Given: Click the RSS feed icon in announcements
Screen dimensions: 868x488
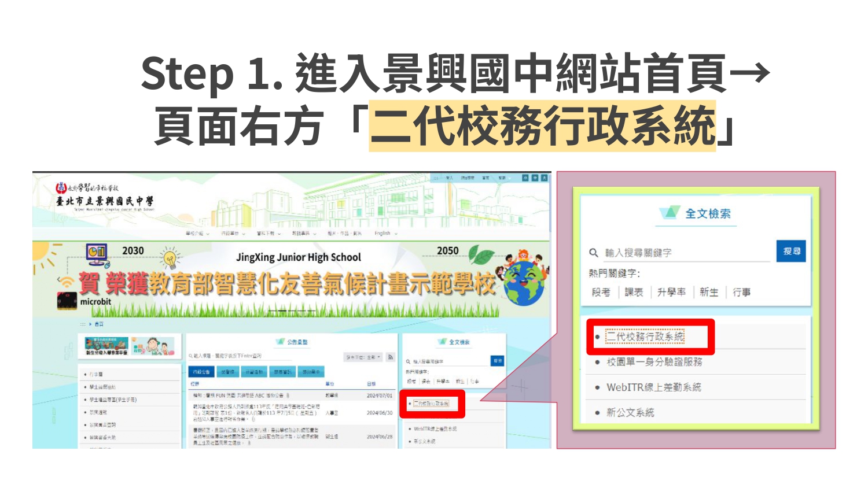Looking at the screenshot, I should (x=391, y=357).
